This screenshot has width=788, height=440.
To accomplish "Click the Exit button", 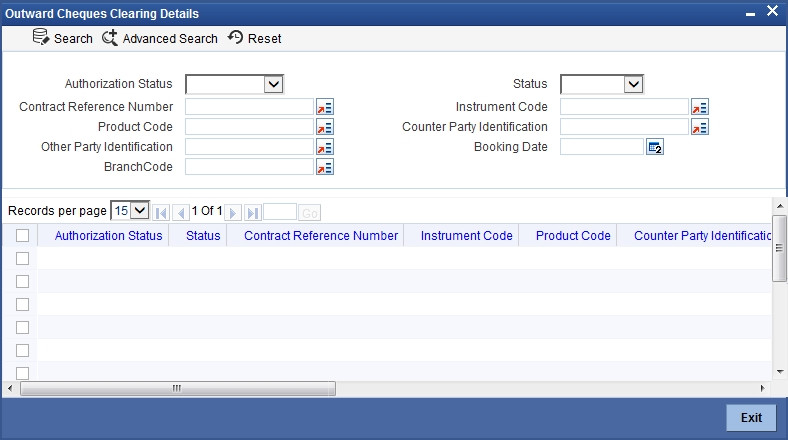I will coord(751,417).
